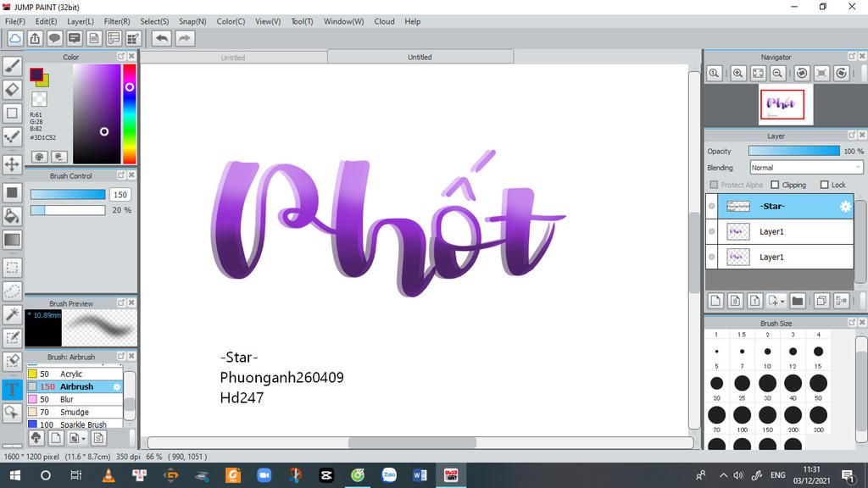Toggle the Lock checkbox
This screenshot has height=488, width=868.
pos(824,185)
